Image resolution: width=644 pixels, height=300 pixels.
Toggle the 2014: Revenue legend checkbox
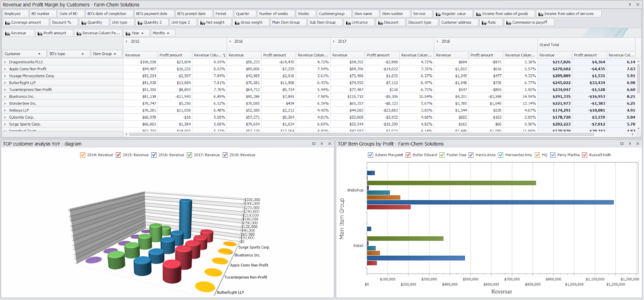point(83,155)
